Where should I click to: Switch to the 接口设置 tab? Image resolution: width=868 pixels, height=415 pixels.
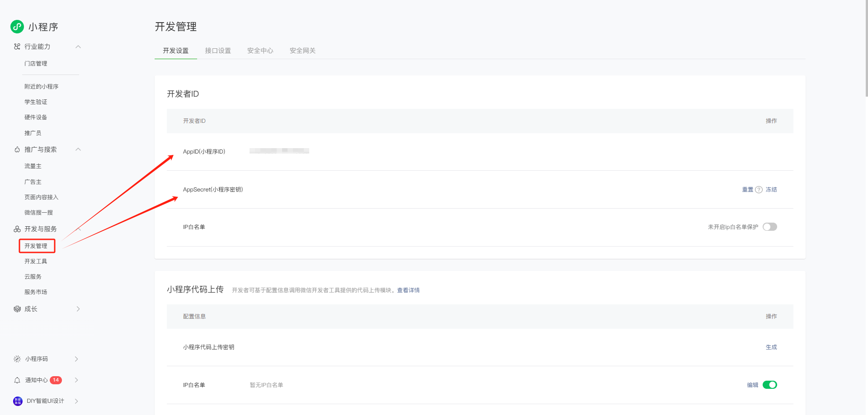[x=218, y=51]
